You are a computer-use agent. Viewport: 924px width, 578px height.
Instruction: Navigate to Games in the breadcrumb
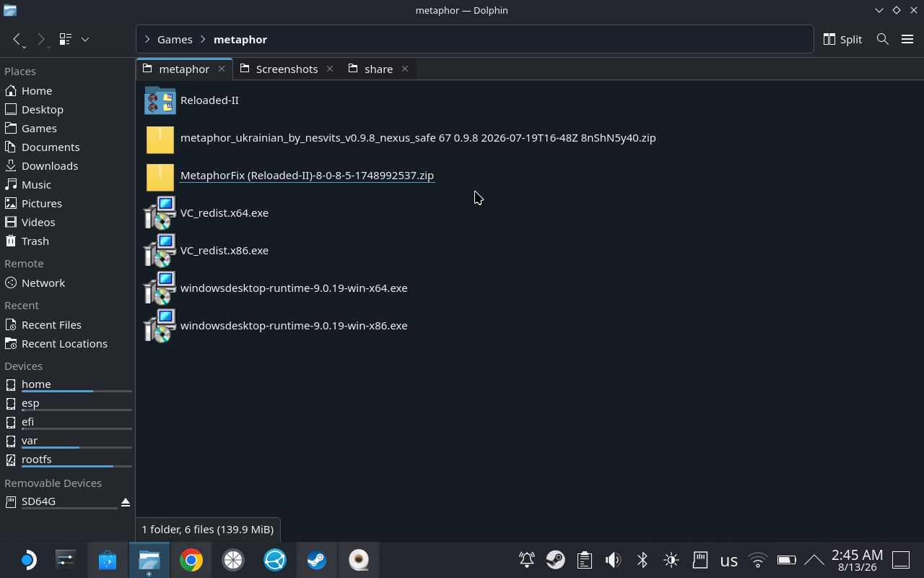point(175,39)
